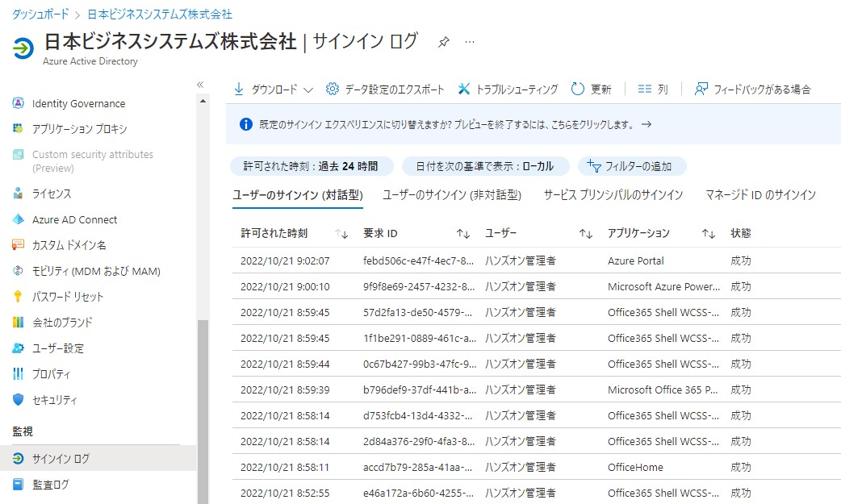This screenshot has width=841, height=504.
Task: Collapse the sidebar with double chevron icon
Action: coord(201,85)
